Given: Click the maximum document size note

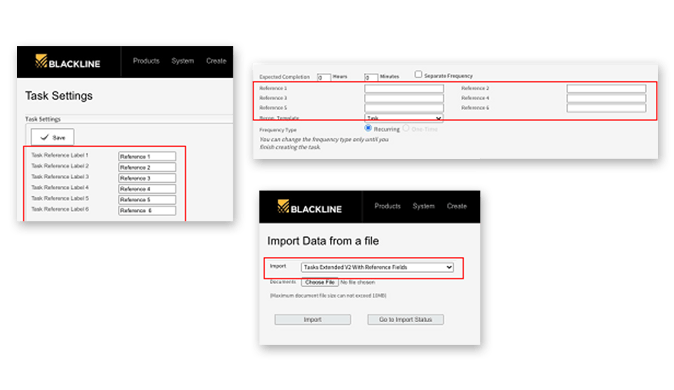Looking at the screenshot, I should pyautogui.click(x=328, y=296).
